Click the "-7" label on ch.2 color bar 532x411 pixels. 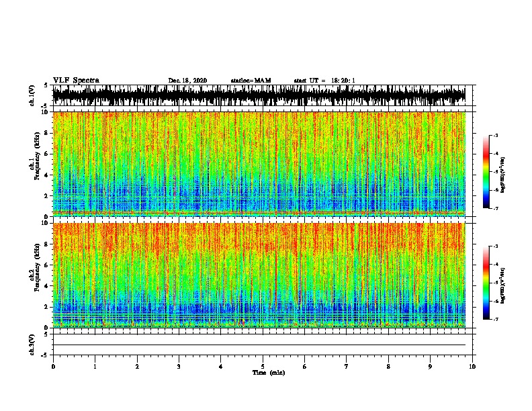496,319
